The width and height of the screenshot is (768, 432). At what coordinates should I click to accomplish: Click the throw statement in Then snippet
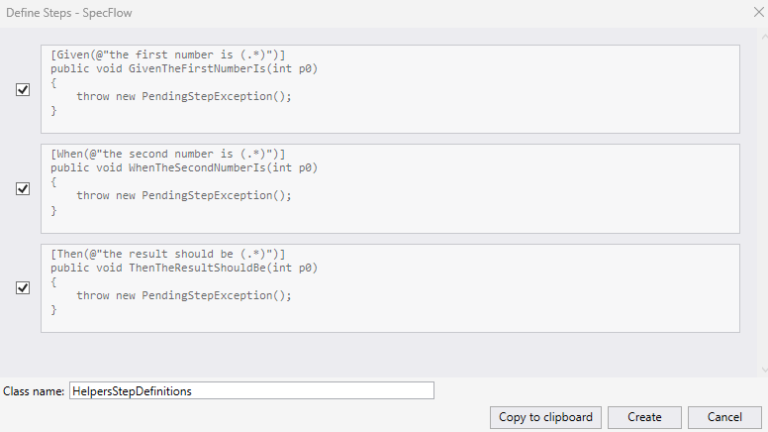click(x=184, y=296)
